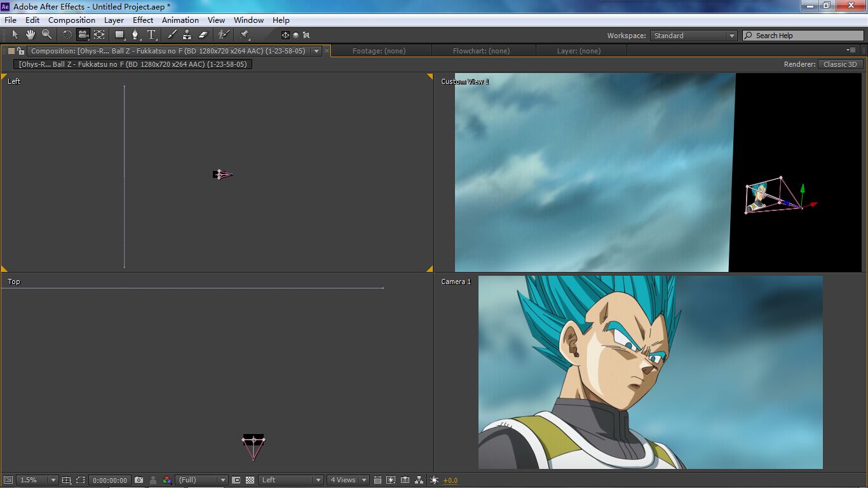Toggle Region of Interest
868x488 pixels.
[236, 480]
